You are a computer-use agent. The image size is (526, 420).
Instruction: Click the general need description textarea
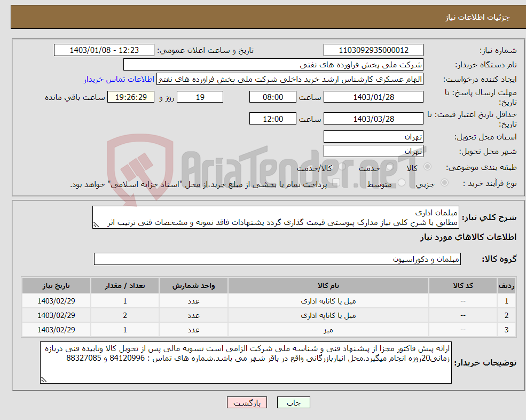pos(276,217)
